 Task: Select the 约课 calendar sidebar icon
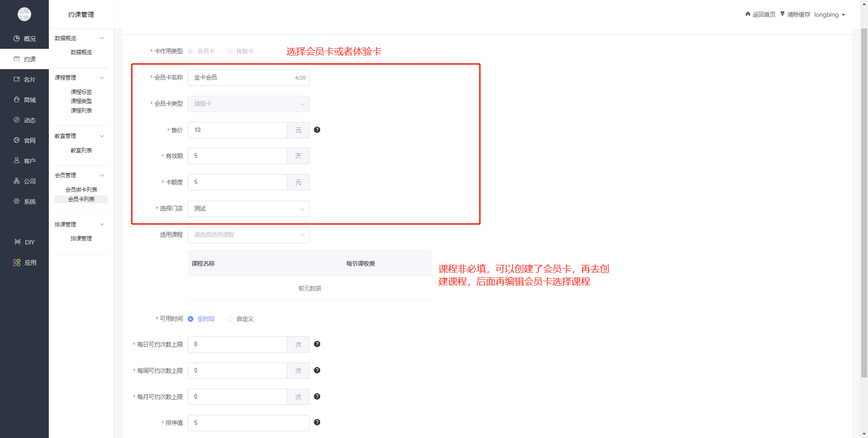click(17, 59)
